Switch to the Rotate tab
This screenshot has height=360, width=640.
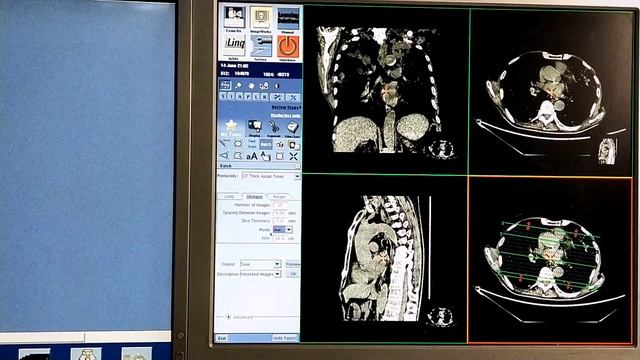279,197
